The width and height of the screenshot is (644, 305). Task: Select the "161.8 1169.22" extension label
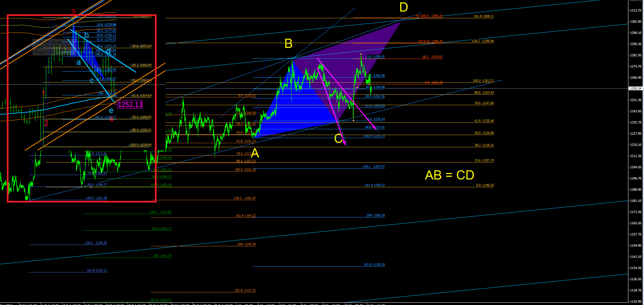coord(246,216)
